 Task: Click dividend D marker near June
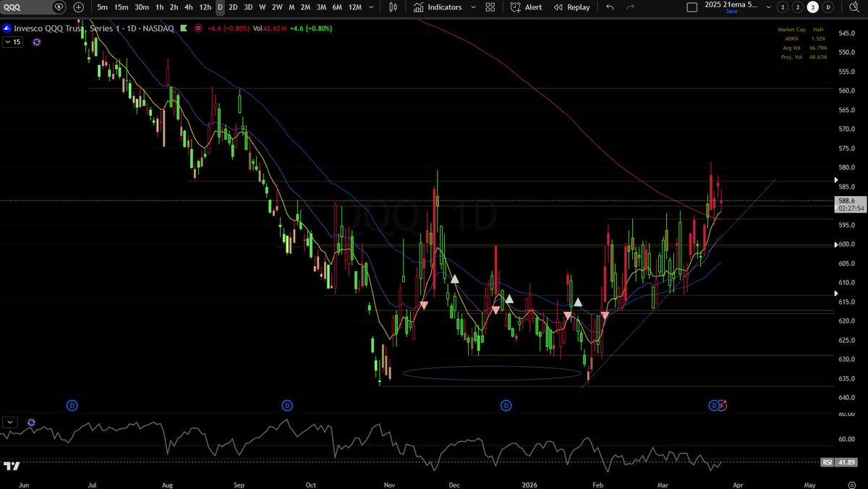click(x=72, y=405)
